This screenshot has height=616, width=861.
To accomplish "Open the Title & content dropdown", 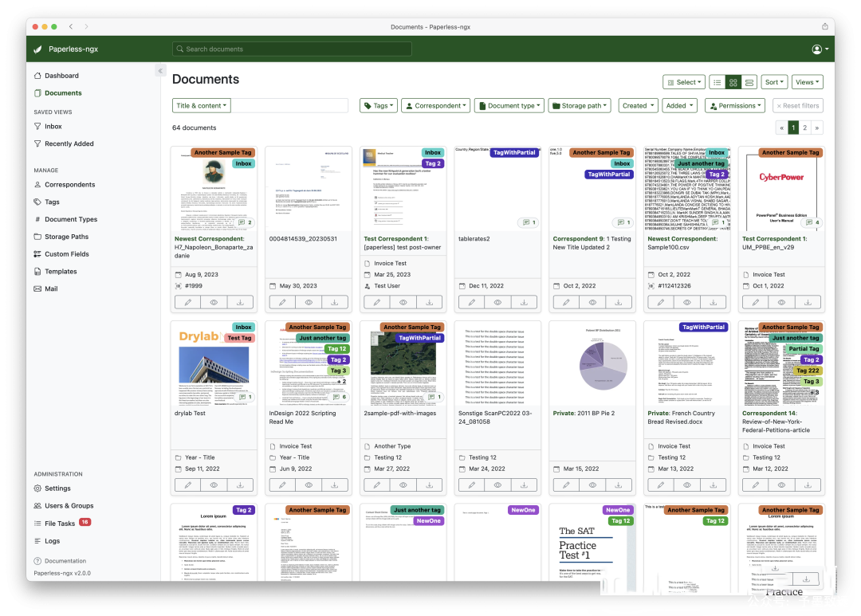I will click(x=202, y=106).
